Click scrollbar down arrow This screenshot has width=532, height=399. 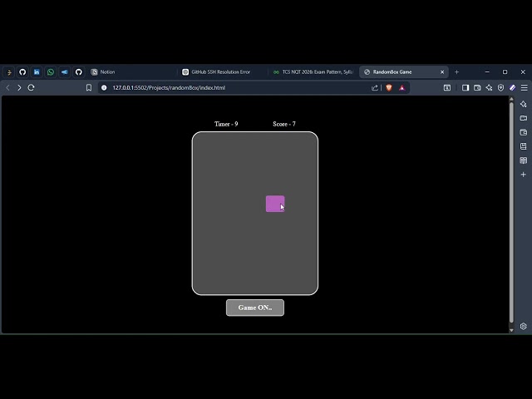point(512,330)
